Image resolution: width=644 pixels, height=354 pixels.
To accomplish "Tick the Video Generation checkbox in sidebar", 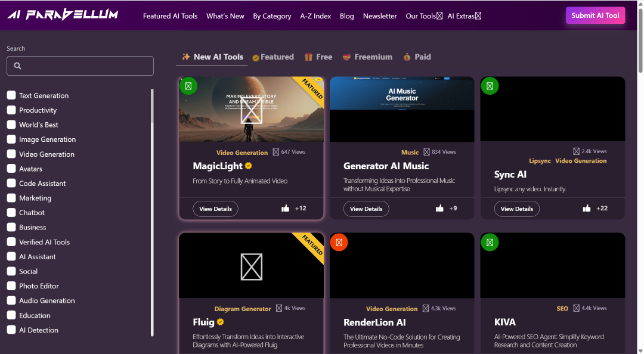I will point(11,154).
